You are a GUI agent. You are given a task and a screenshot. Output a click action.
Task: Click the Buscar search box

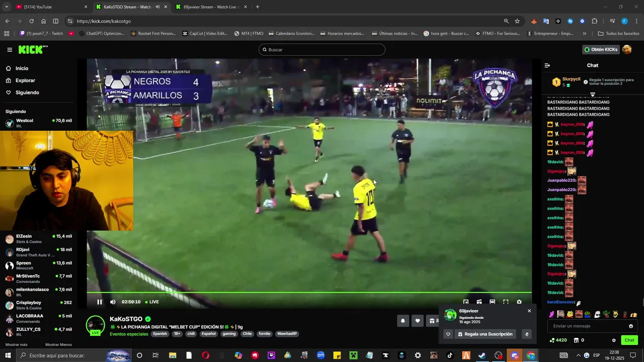pos(322,50)
